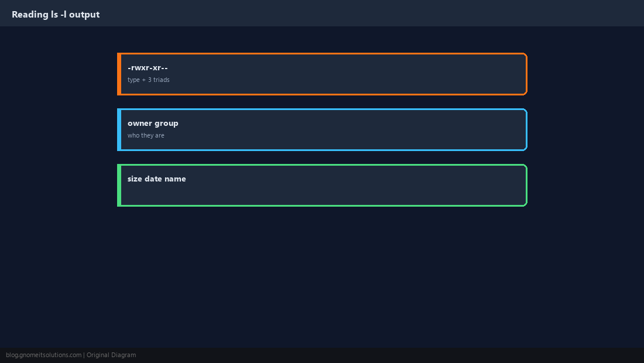Click the "Reading ls -l output" title
The width and height of the screenshot is (644, 363).
(56, 15)
